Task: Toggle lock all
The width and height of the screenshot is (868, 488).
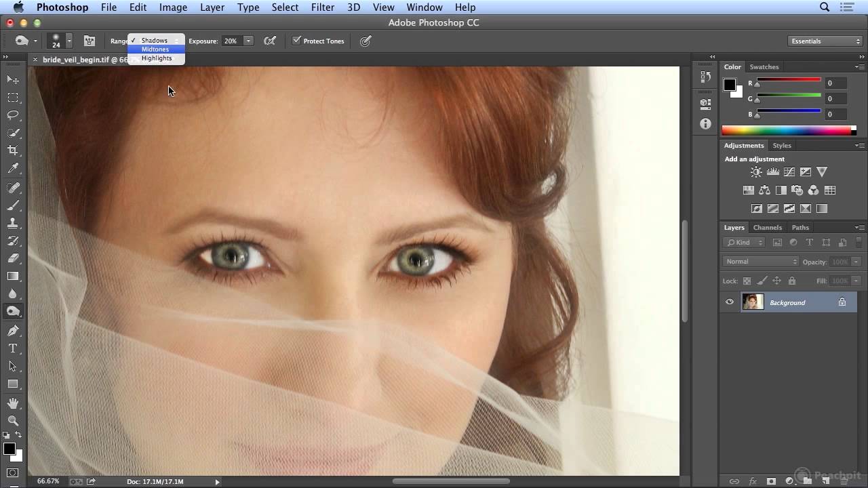Action: coord(791,281)
